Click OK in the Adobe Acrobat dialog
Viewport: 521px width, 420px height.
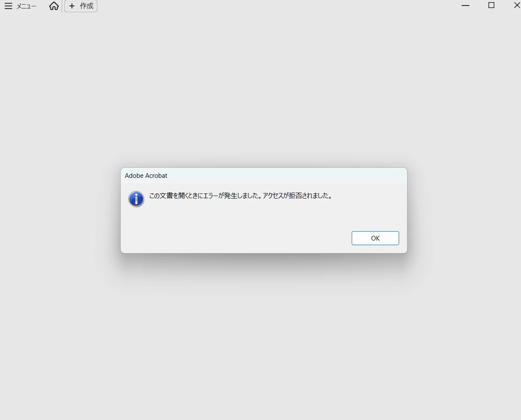pyautogui.click(x=375, y=238)
